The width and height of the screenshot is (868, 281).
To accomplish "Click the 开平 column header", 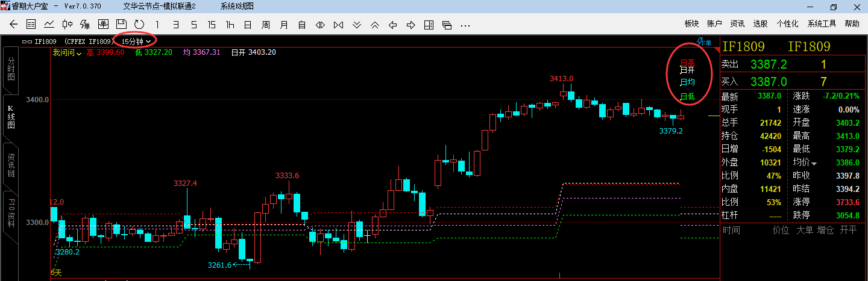I will pyautogui.click(x=848, y=230).
